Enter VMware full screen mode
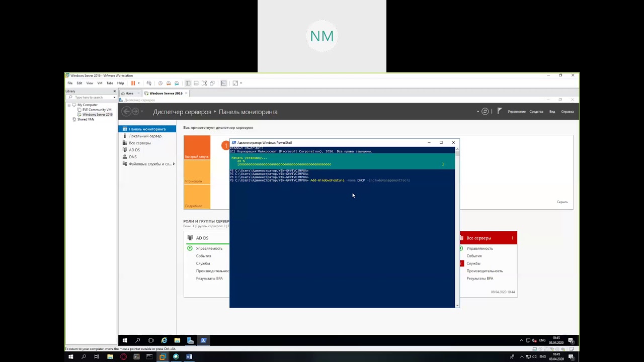The image size is (644, 362). (204, 83)
